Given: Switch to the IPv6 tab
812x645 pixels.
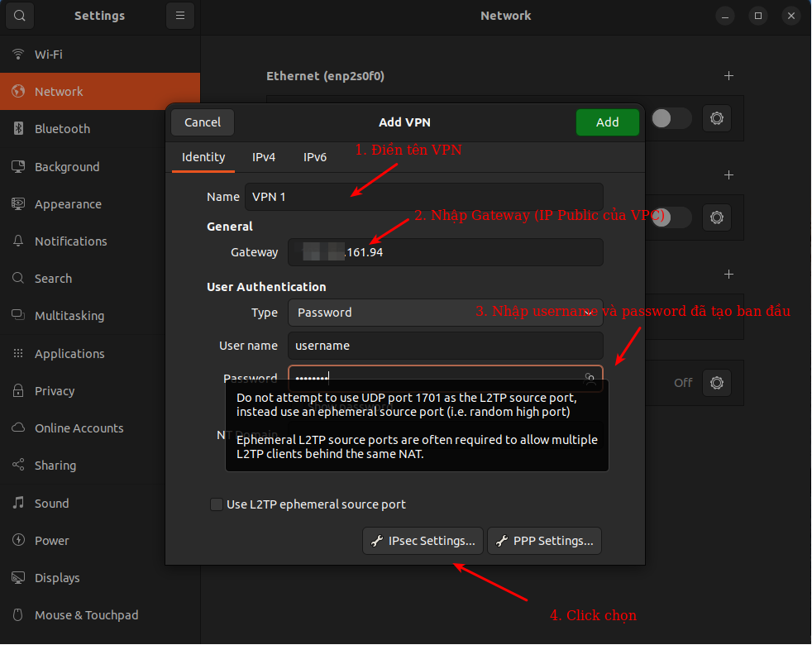Looking at the screenshot, I should [315, 157].
